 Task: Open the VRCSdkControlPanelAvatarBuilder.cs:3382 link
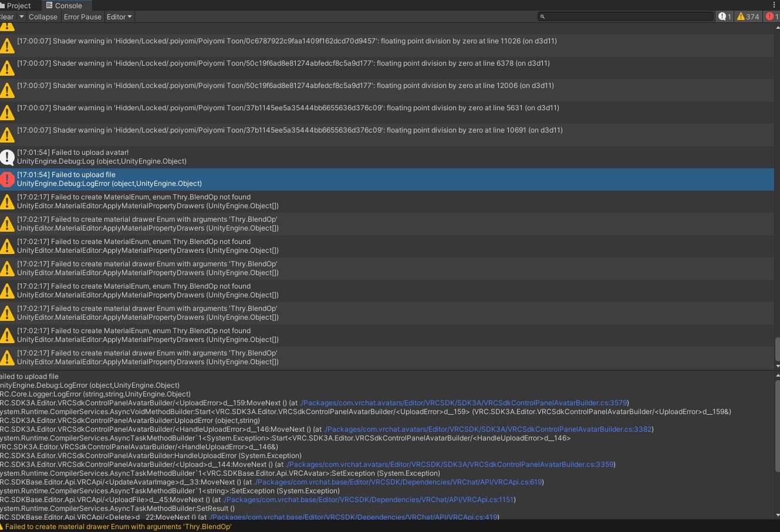[x=487, y=429]
